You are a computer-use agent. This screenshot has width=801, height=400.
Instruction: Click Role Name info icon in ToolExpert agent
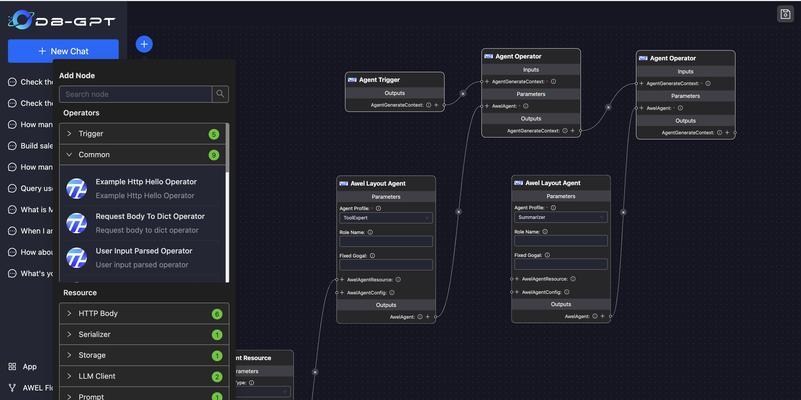370,232
